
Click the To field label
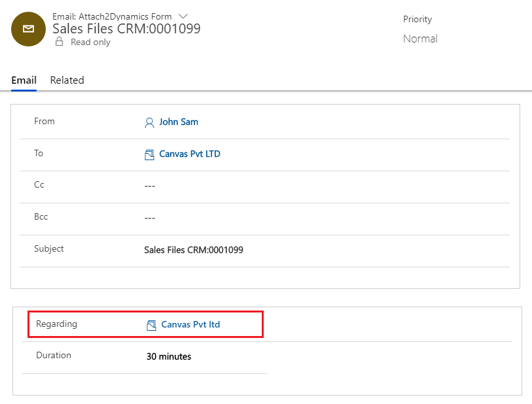point(39,153)
